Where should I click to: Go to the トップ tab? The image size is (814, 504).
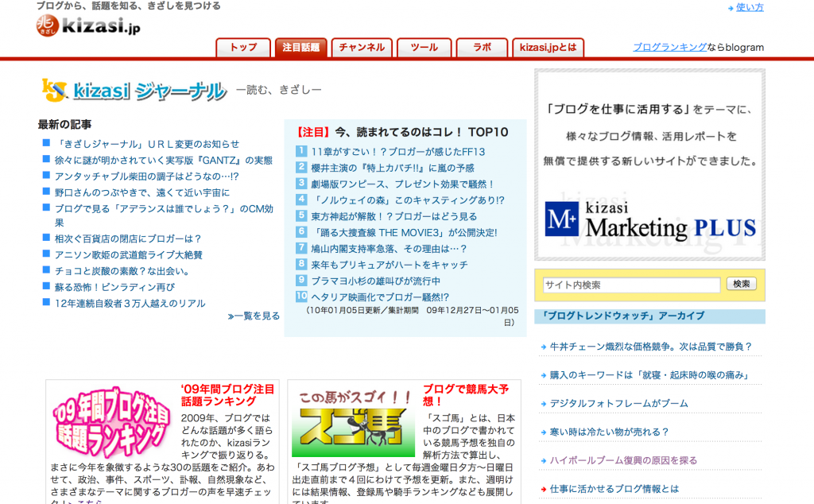tap(243, 47)
